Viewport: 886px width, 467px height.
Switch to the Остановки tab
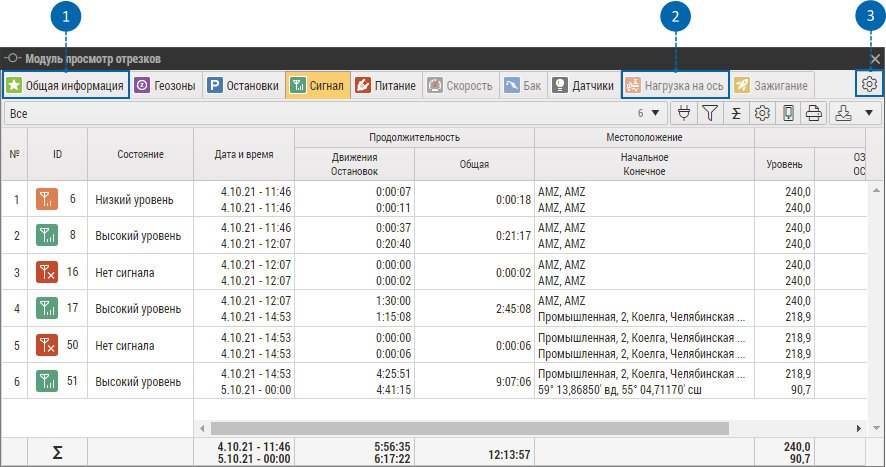(x=243, y=85)
